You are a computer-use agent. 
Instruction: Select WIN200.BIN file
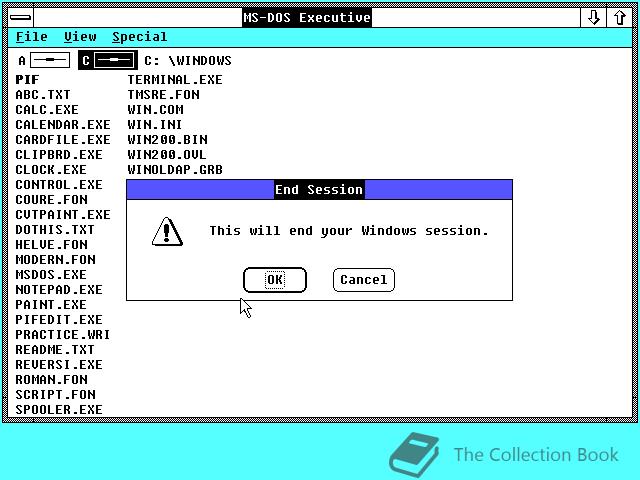pos(167,140)
